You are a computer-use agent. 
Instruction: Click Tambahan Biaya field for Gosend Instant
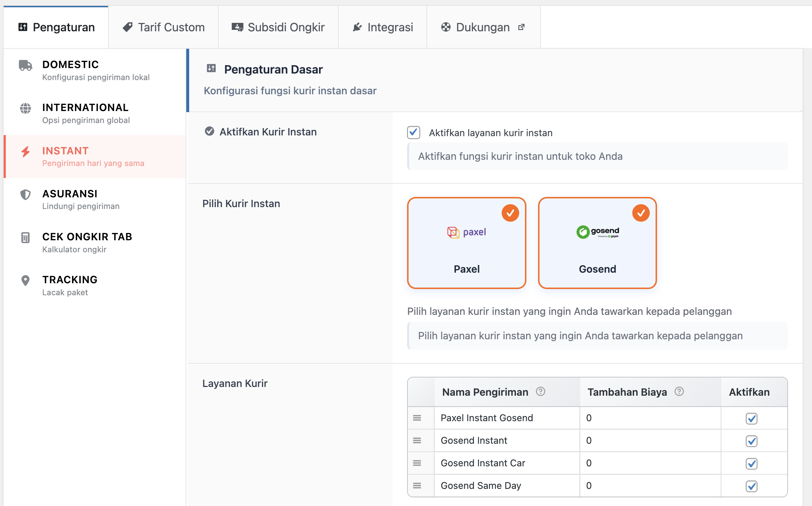650,440
